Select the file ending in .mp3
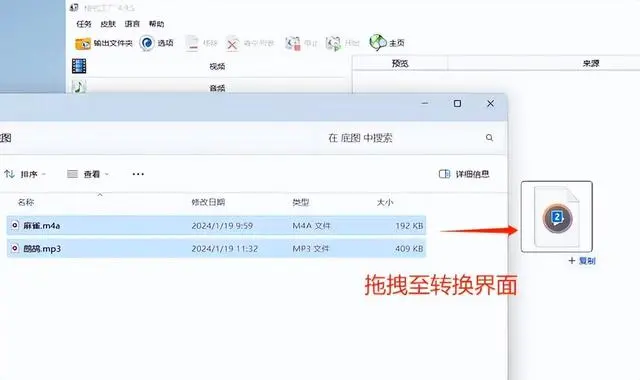 coord(216,248)
